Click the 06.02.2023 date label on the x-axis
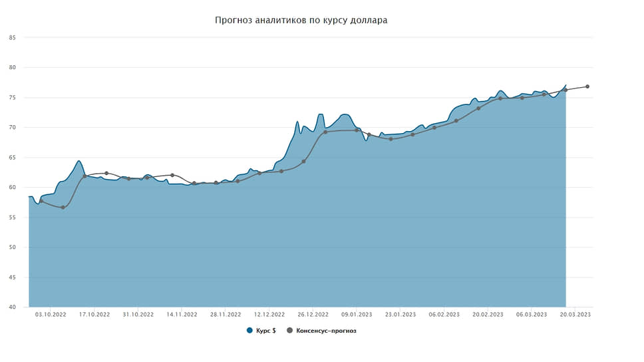This screenshot has width=644, height=362. pyautogui.click(x=444, y=314)
